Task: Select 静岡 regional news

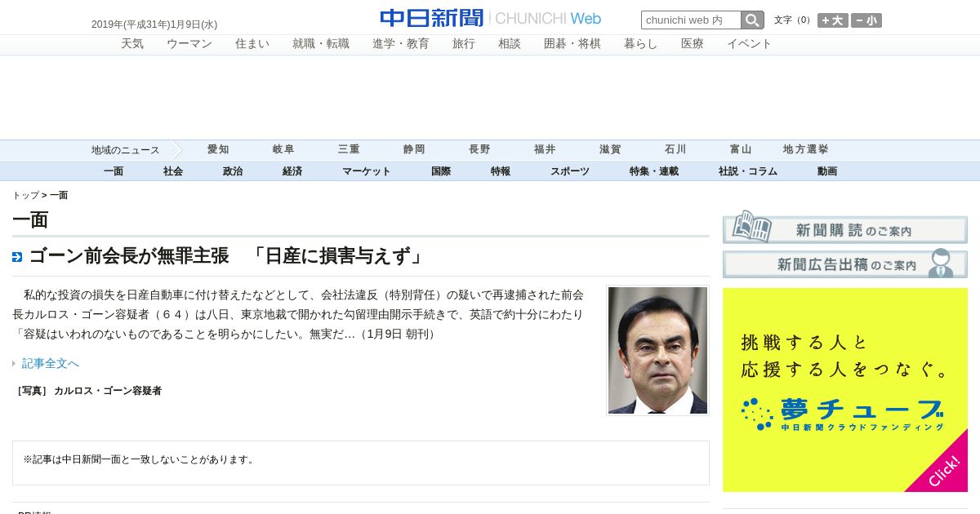Action: 414,150
